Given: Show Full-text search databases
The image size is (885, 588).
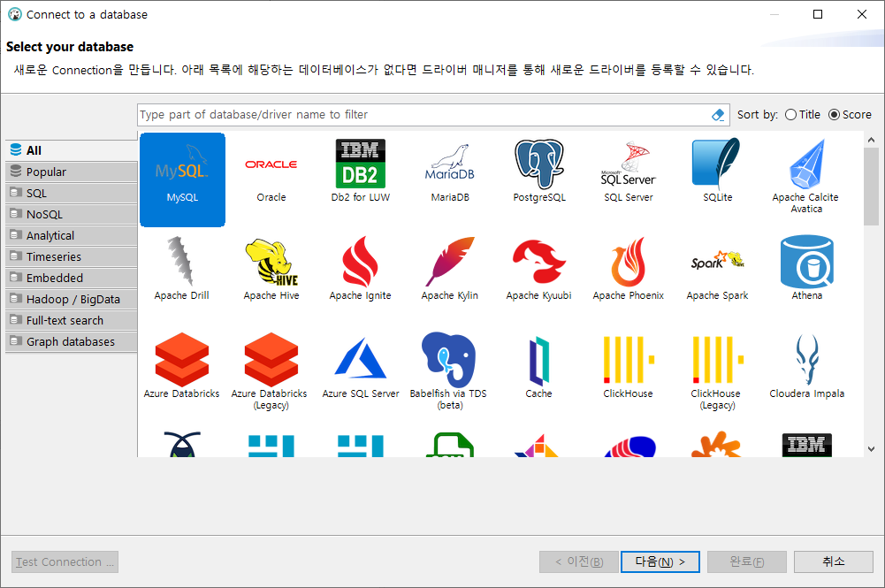Looking at the screenshot, I should click(71, 320).
